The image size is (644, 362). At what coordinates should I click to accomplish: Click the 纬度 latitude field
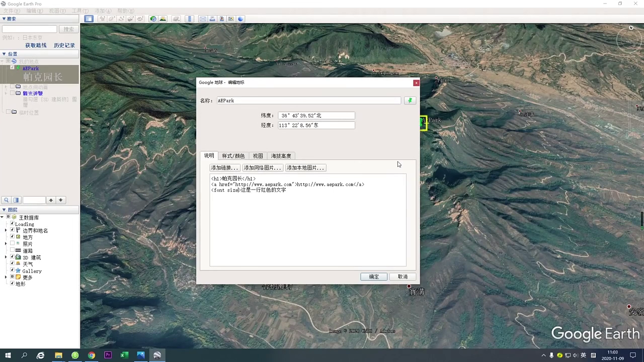coord(316,116)
